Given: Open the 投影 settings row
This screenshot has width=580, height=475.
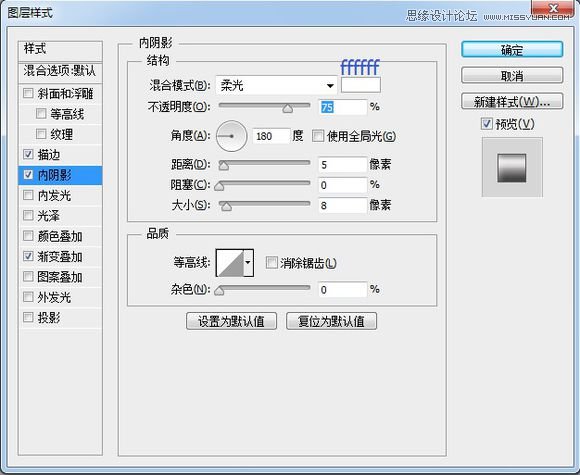Looking at the screenshot, I should coord(60,317).
